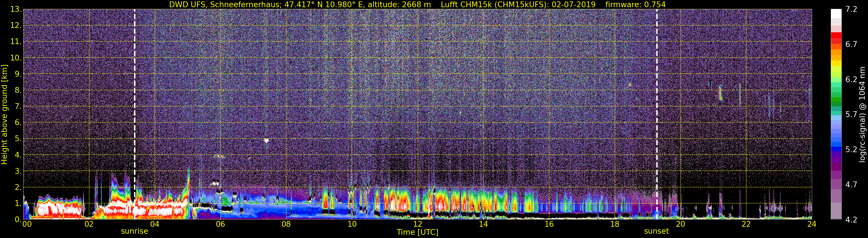The image size is (868, 238).
Task: Click the height tick label '9.'
Action: [18, 74]
